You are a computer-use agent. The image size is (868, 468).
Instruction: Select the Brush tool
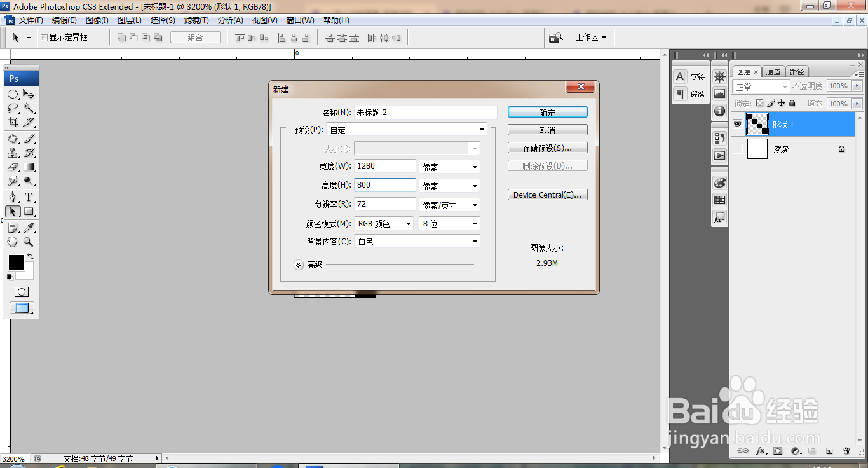coord(29,139)
